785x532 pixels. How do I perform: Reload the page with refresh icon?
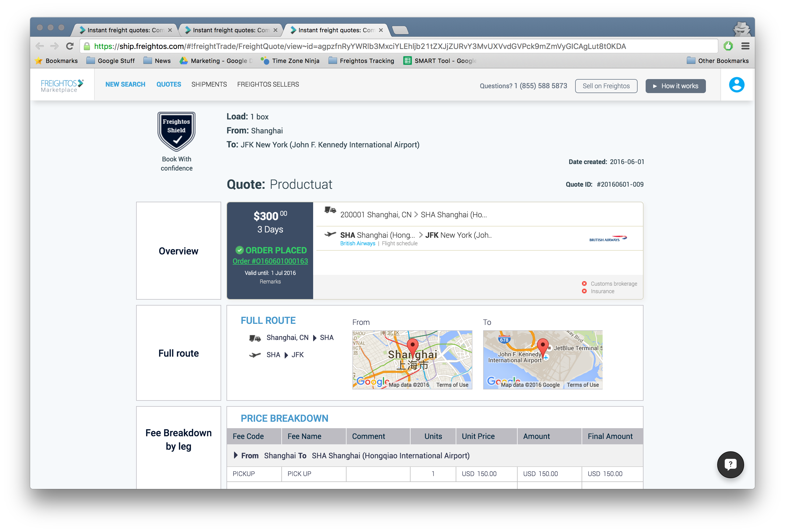pos(70,46)
